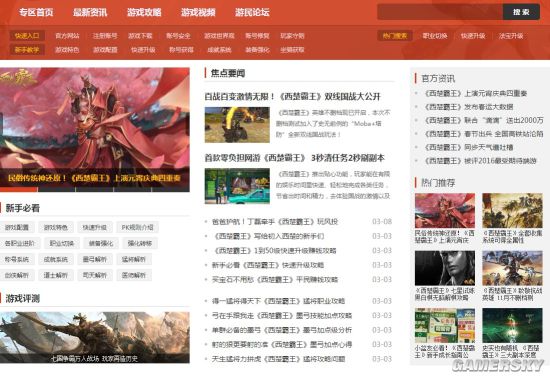Click the 职业切换 hot search link
The width and height of the screenshot is (550, 377).
(435, 36)
